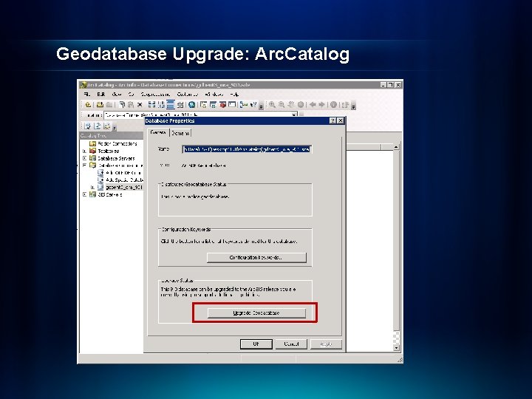Click the Connect To Folder icon
This screenshot has width=532, height=399.
(100, 105)
